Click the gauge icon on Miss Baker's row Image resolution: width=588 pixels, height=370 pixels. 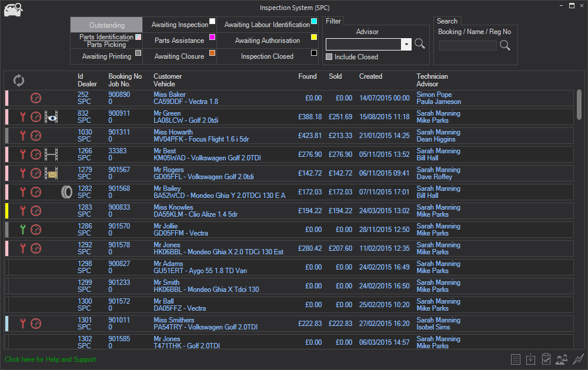coord(36,98)
